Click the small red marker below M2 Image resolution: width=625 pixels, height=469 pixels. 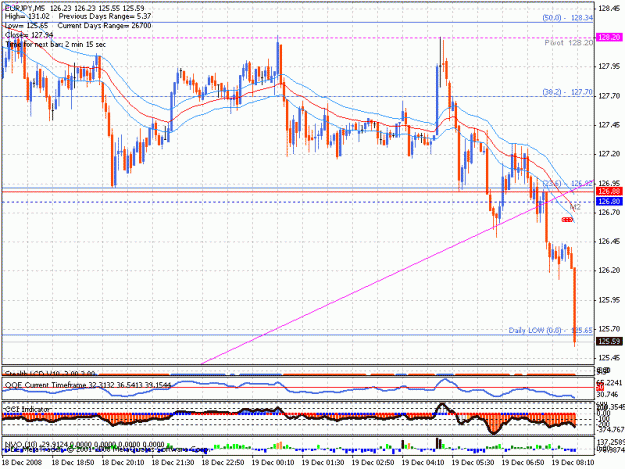[x=567, y=220]
